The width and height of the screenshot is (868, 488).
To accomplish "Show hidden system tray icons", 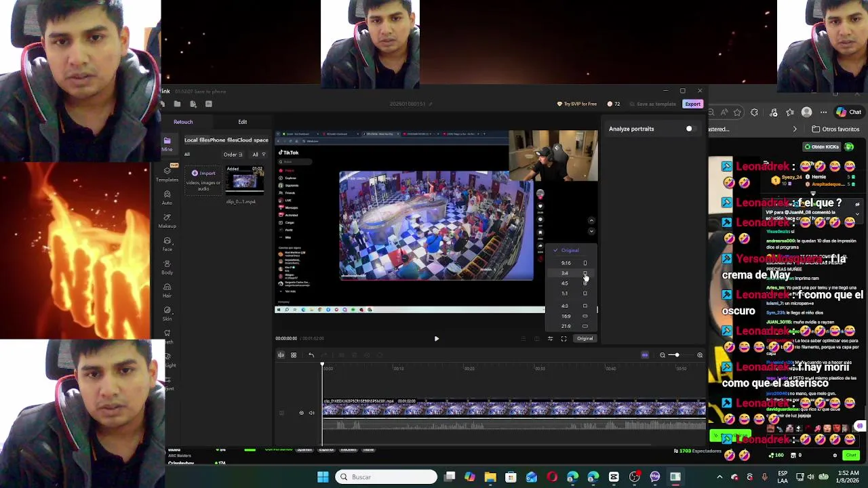I will 719,477.
